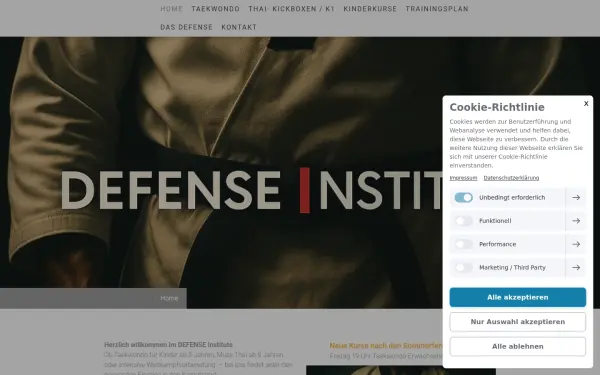Open the Trainingsplan menu item

tap(437, 9)
